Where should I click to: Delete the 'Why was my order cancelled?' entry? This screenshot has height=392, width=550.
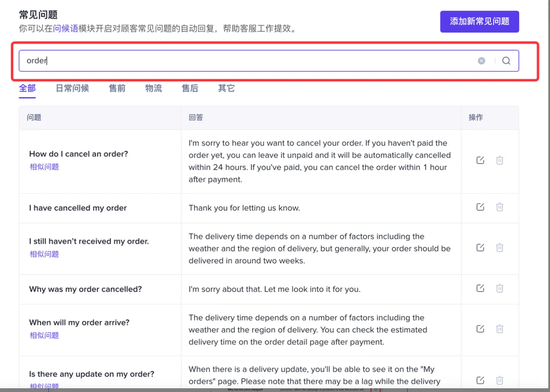pyautogui.click(x=500, y=288)
